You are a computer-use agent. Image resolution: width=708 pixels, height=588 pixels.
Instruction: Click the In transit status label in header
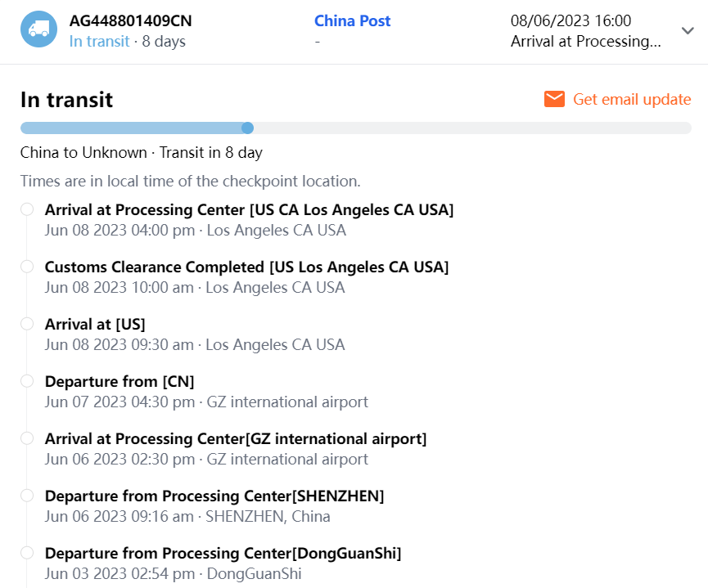[99, 41]
